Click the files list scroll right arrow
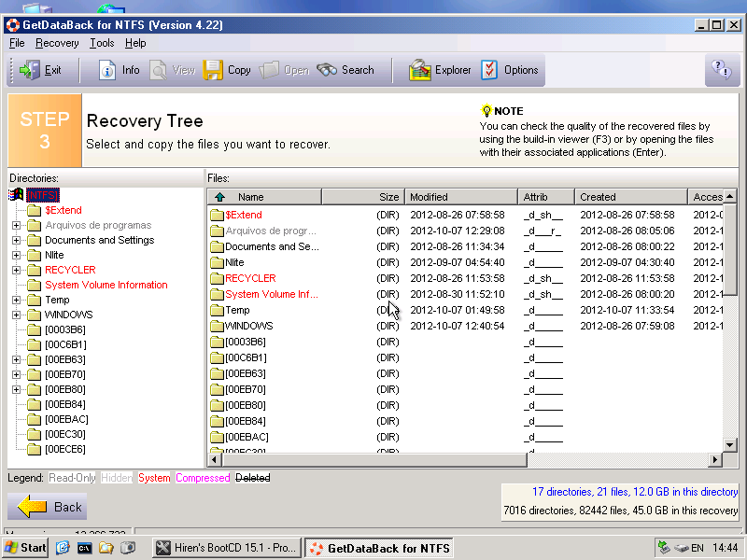This screenshot has width=747, height=560. pos(714,459)
